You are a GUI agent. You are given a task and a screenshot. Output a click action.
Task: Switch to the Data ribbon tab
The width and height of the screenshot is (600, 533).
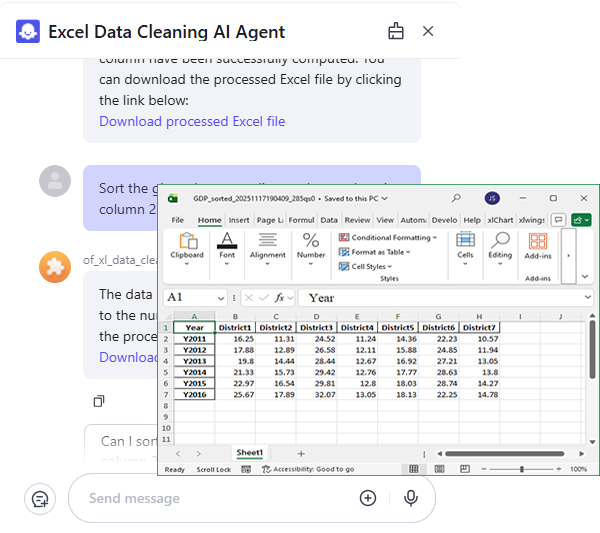(x=329, y=220)
